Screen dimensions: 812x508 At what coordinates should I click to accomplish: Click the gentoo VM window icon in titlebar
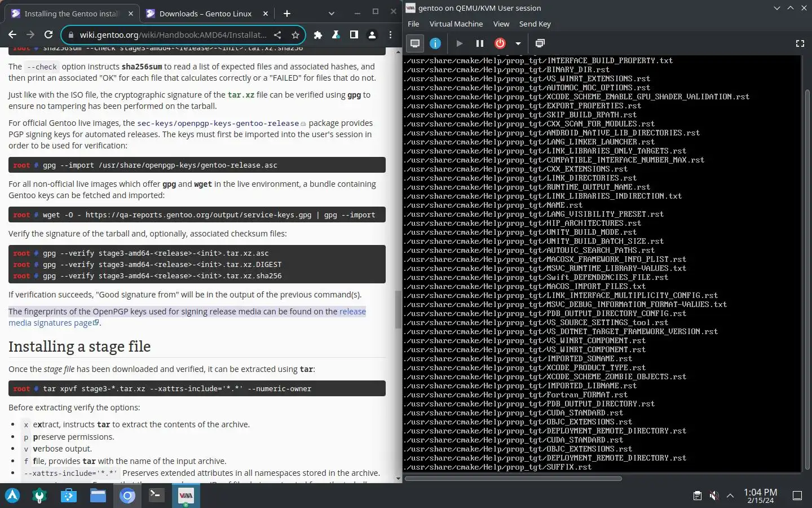[411, 8]
